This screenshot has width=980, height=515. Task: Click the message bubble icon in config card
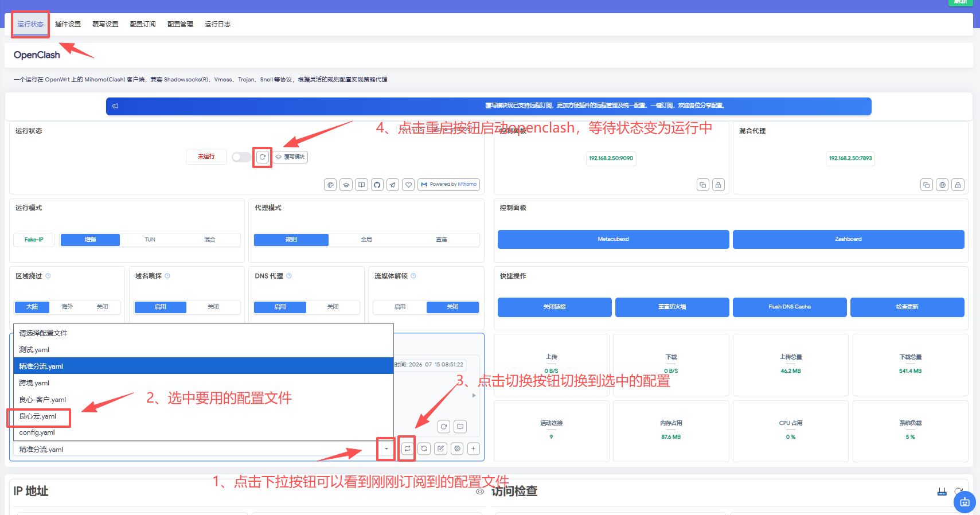point(460,427)
